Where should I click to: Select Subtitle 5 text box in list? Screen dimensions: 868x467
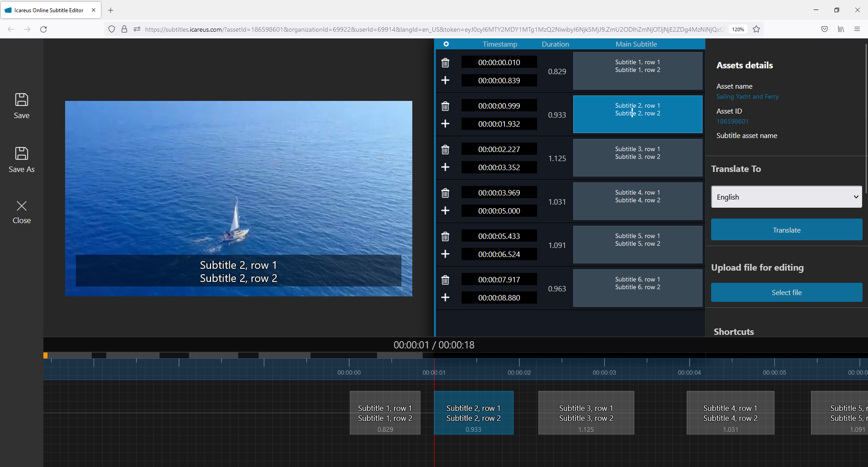637,245
